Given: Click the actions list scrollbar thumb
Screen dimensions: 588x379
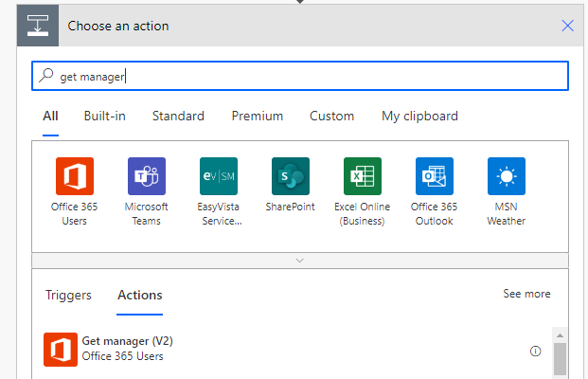Looking at the screenshot, I should pos(560,359).
